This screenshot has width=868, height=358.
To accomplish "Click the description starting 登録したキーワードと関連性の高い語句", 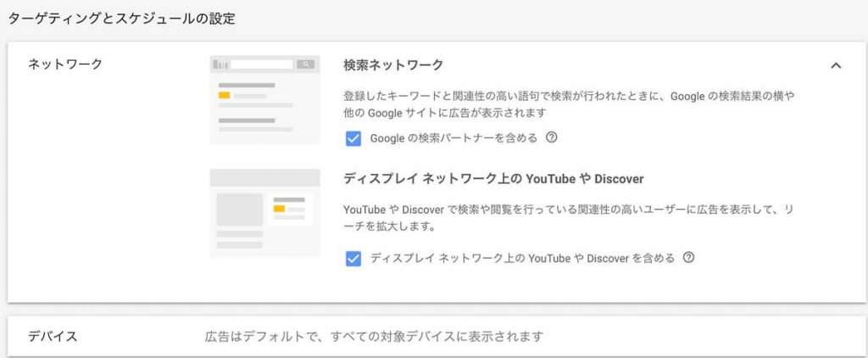I will (569, 104).
